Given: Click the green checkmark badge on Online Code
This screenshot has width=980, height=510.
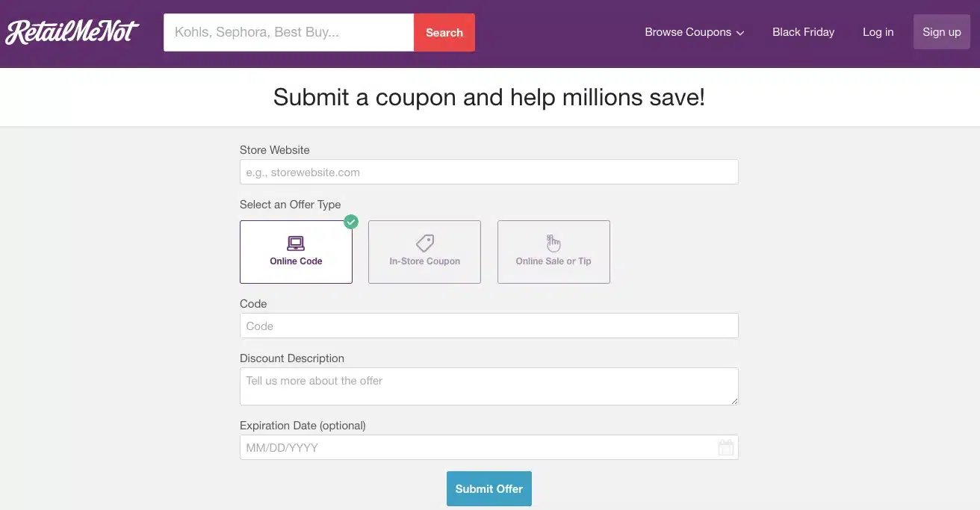Looking at the screenshot, I should tap(351, 222).
